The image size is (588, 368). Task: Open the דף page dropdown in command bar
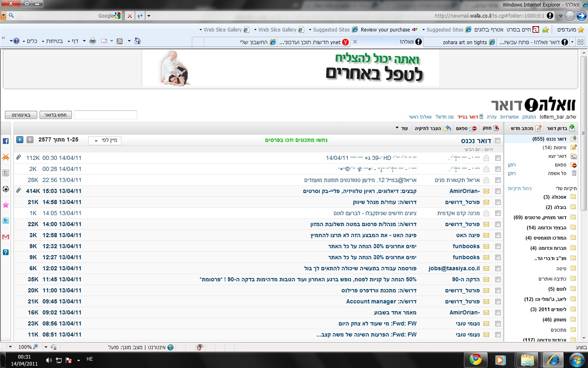tap(73, 41)
